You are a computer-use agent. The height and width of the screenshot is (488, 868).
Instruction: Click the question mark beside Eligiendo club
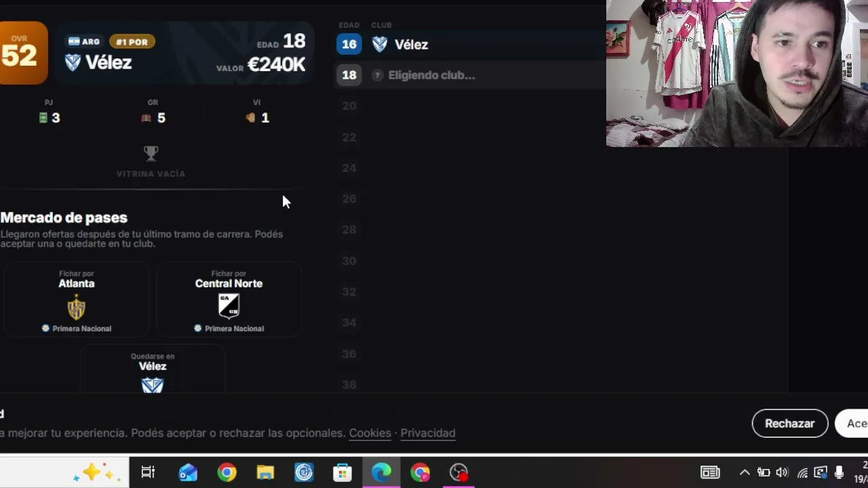point(378,75)
